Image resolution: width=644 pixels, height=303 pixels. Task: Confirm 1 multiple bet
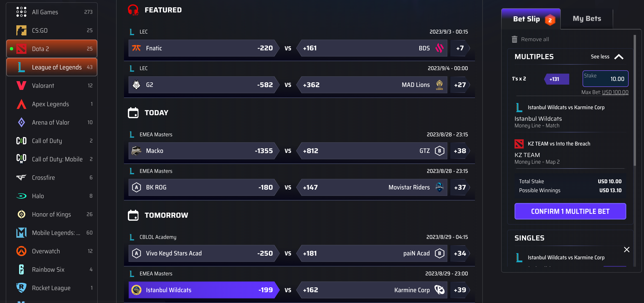570,211
